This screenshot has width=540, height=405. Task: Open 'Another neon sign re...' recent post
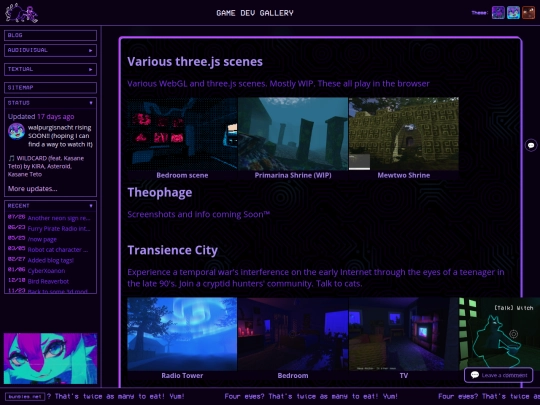coord(59,218)
